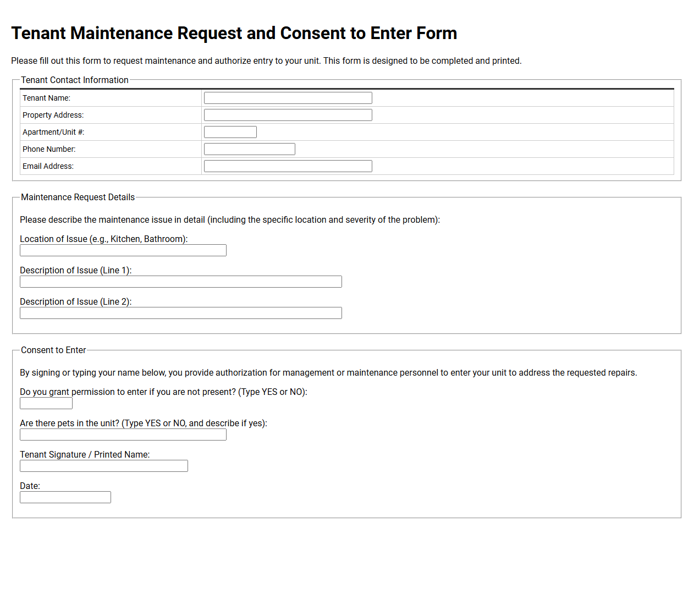Click the 'By signing or typing your name' paragraph

(x=328, y=372)
